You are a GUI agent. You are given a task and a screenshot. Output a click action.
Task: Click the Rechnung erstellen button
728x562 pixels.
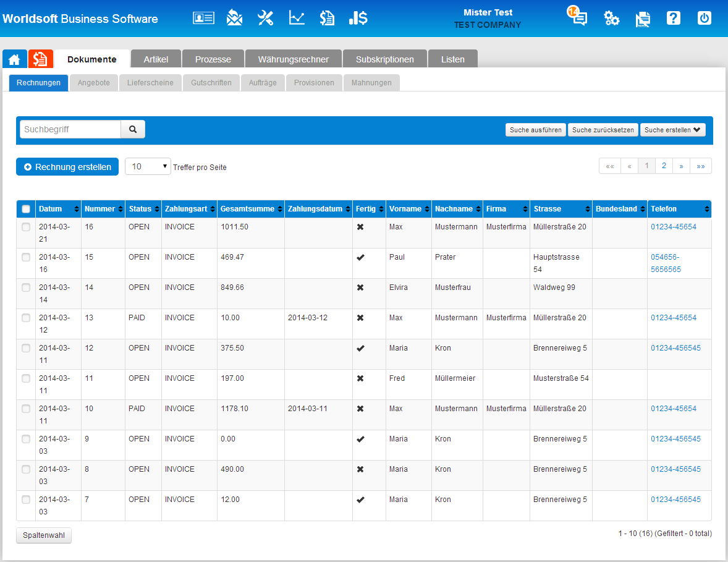(x=67, y=167)
